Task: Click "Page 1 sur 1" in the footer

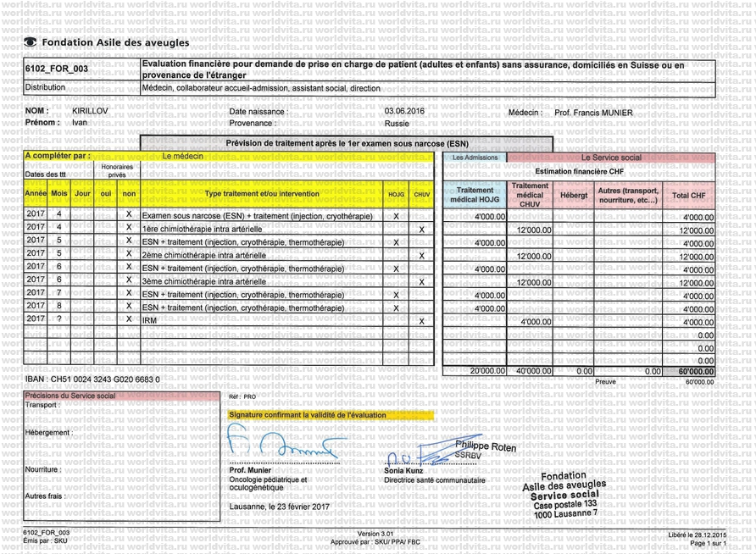Action: click(x=708, y=543)
